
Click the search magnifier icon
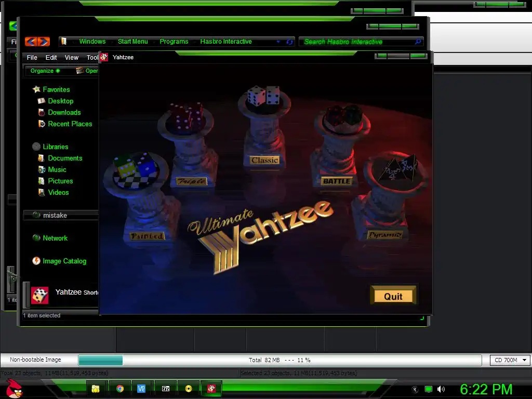click(418, 42)
